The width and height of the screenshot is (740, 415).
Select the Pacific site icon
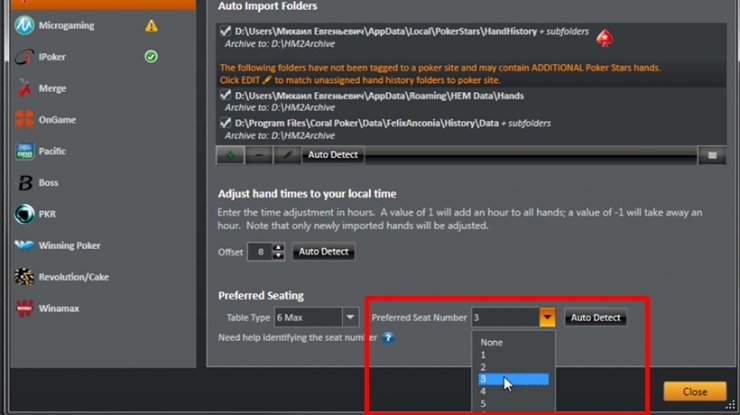click(25, 151)
